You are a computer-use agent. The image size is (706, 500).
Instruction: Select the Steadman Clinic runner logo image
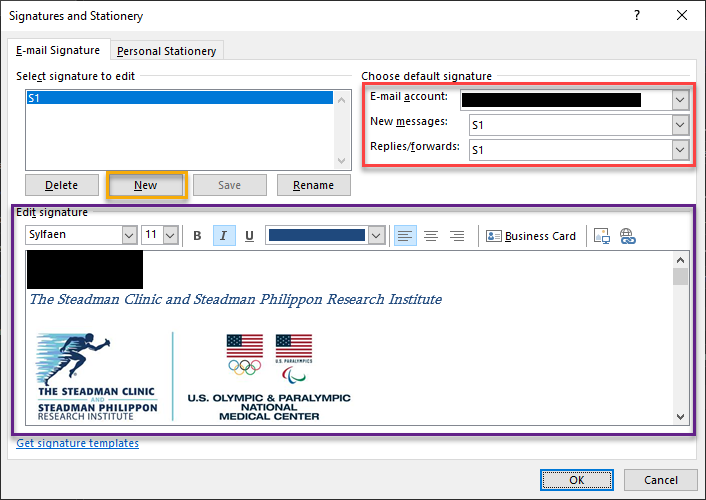pos(97,377)
